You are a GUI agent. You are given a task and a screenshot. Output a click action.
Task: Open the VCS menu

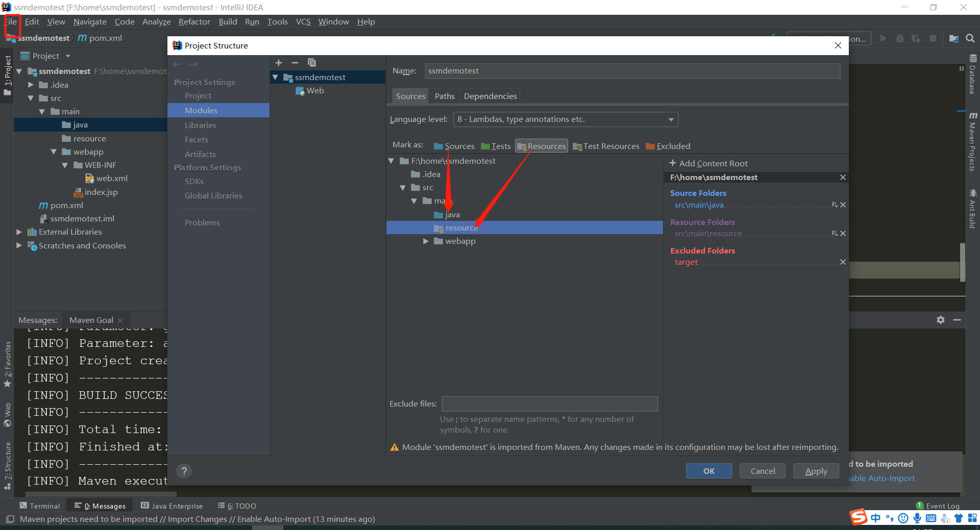coord(303,21)
